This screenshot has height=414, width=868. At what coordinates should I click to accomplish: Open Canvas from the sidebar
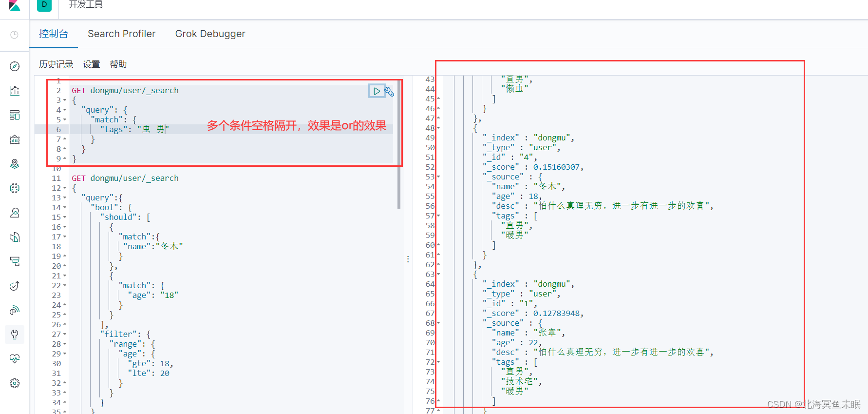pos(15,139)
